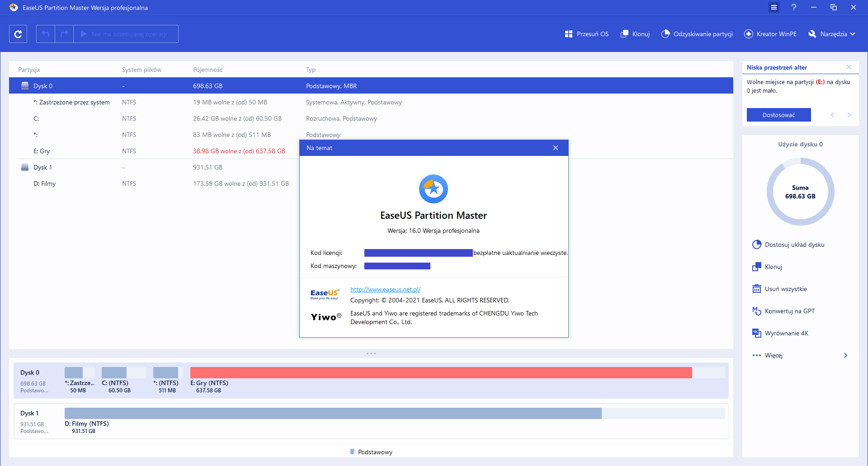Click the disk usage donut chart
868x466 pixels.
800,192
